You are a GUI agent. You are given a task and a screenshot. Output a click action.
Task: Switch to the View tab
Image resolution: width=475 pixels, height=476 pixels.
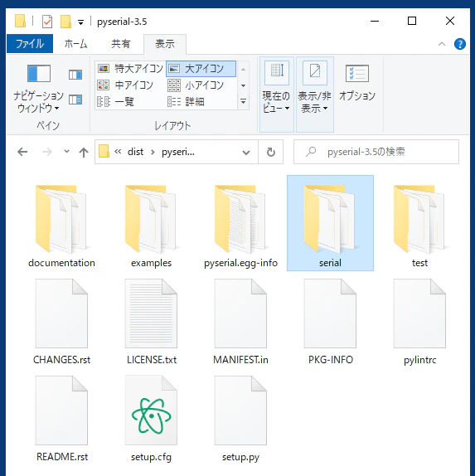(x=165, y=44)
